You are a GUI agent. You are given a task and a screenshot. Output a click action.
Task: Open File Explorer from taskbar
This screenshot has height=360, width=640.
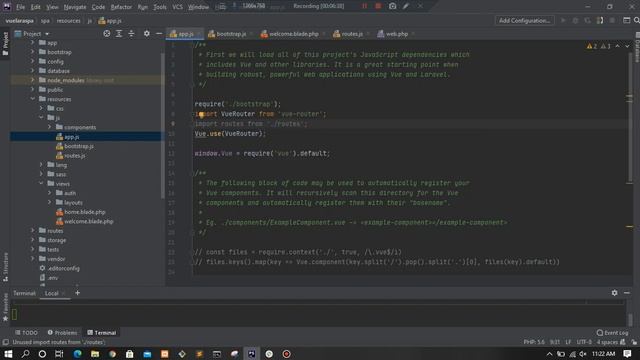coord(95,354)
